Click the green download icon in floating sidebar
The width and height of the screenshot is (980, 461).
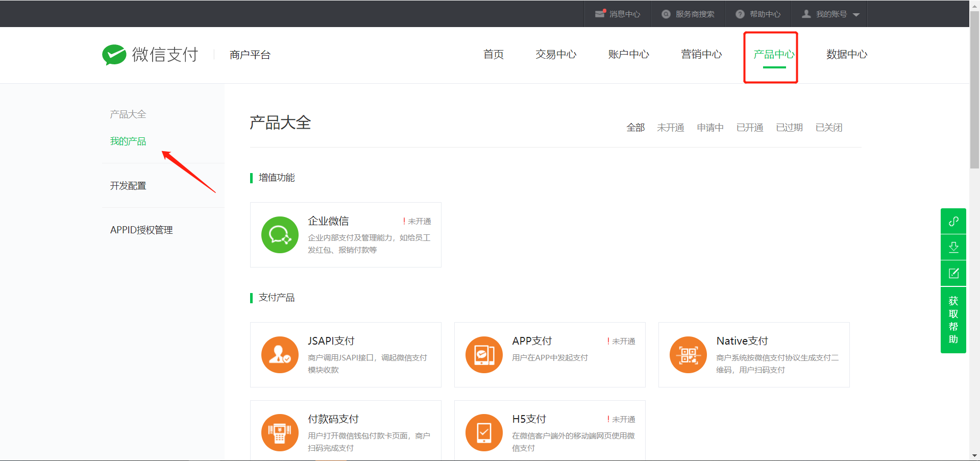click(x=953, y=247)
